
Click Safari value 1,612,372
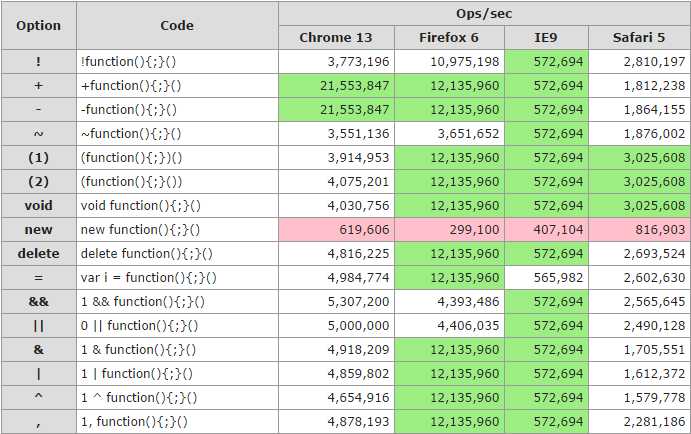pos(639,374)
